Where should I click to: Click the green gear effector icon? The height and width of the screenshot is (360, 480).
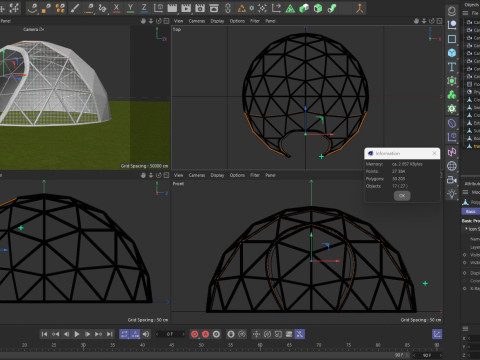pos(452,109)
